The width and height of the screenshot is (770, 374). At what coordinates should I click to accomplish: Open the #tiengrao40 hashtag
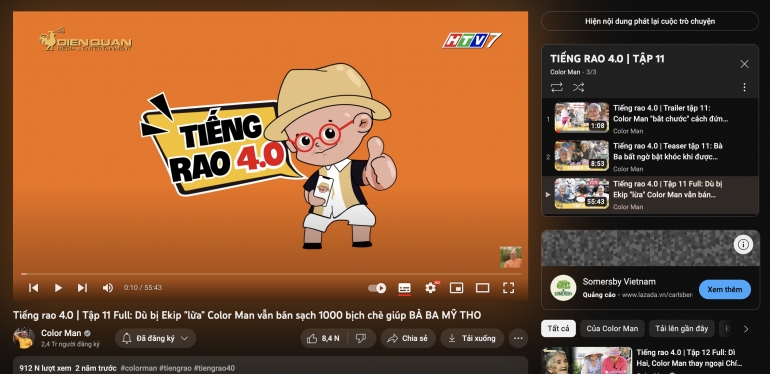214,368
